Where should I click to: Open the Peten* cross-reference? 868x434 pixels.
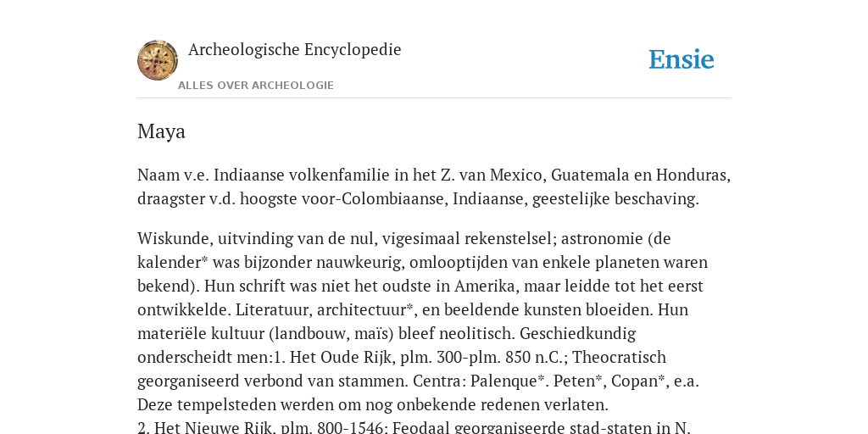(578, 381)
